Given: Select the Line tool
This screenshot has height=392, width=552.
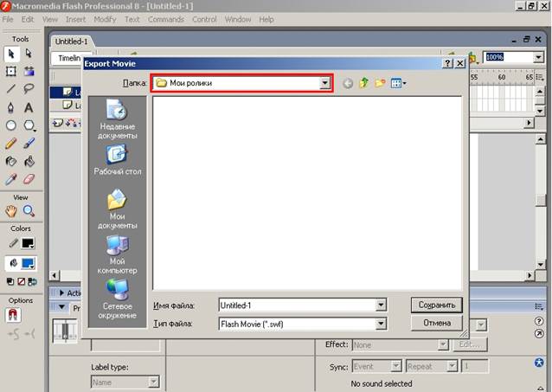Looking at the screenshot, I should tap(11, 88).
